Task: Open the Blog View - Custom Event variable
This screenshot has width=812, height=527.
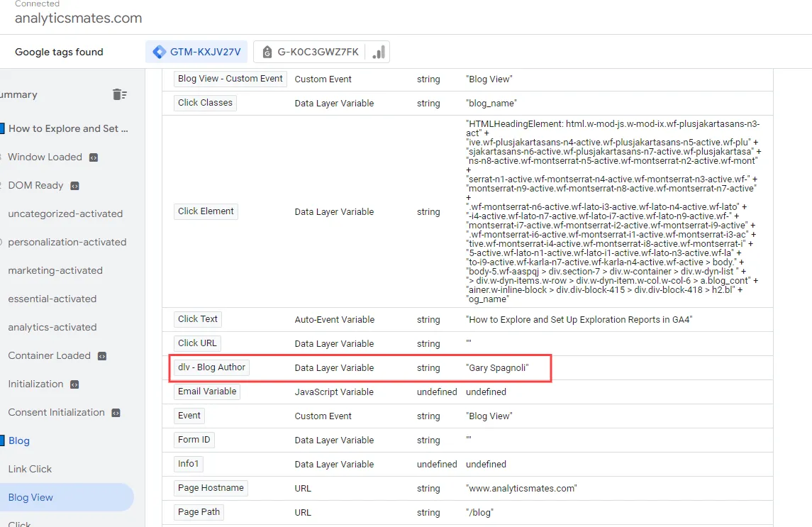Action: pos(230,79)
